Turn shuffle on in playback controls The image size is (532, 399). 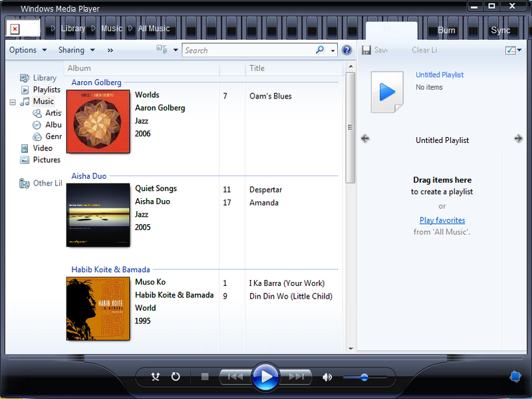[156, 376]
